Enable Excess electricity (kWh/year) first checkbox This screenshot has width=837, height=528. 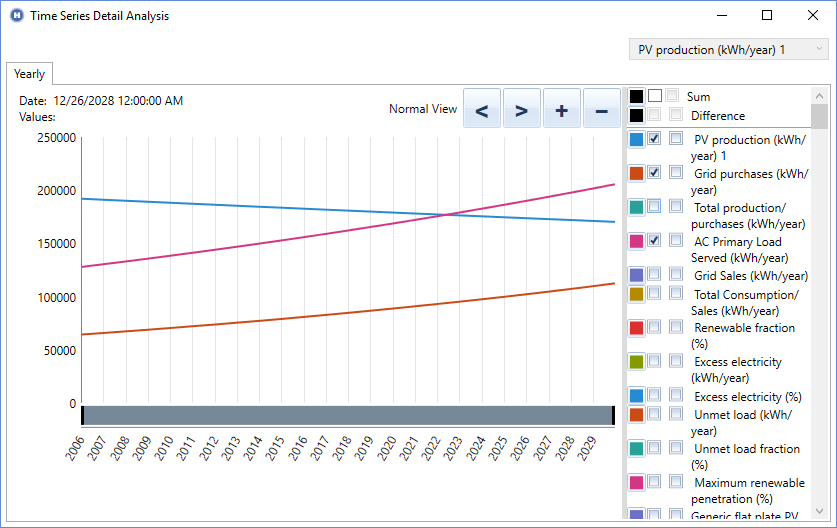coord(654,361)
